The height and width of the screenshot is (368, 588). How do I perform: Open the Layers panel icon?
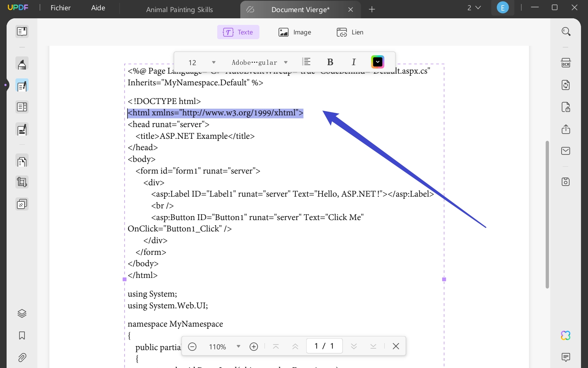click(22, 313)
